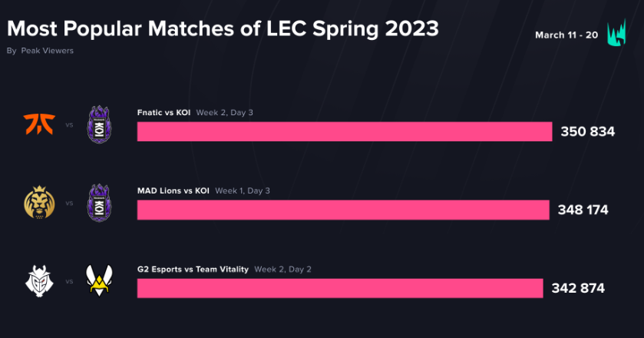
Task: Click the 350 834 peak viewers value
Action: (x=588, y=131)
